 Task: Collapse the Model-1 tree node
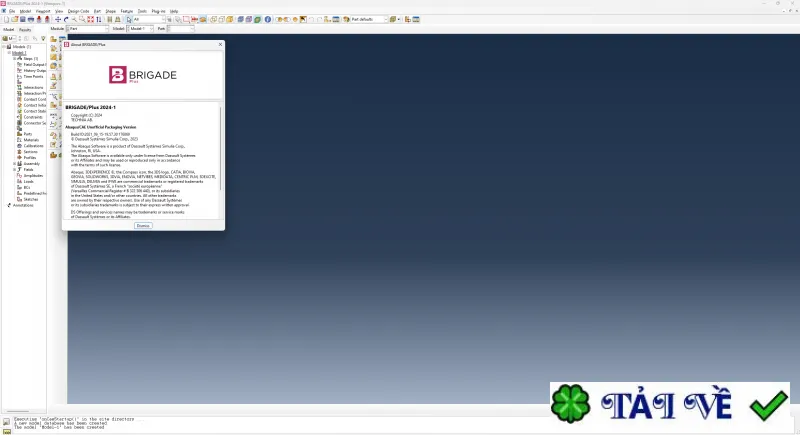pyautogui.click(x=9, y=53)
